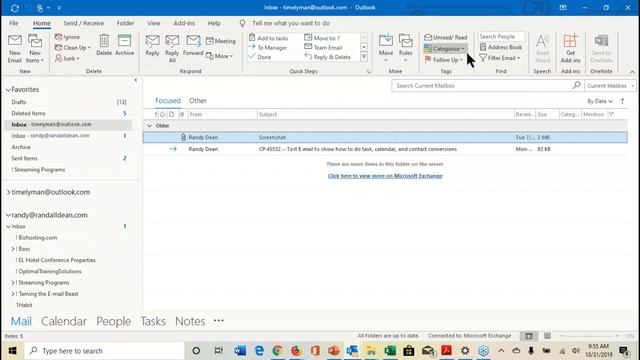Collapse the randy@randalldean.com account
The width and height of the screenshot is (640, 360).
[x=8, y=215]
